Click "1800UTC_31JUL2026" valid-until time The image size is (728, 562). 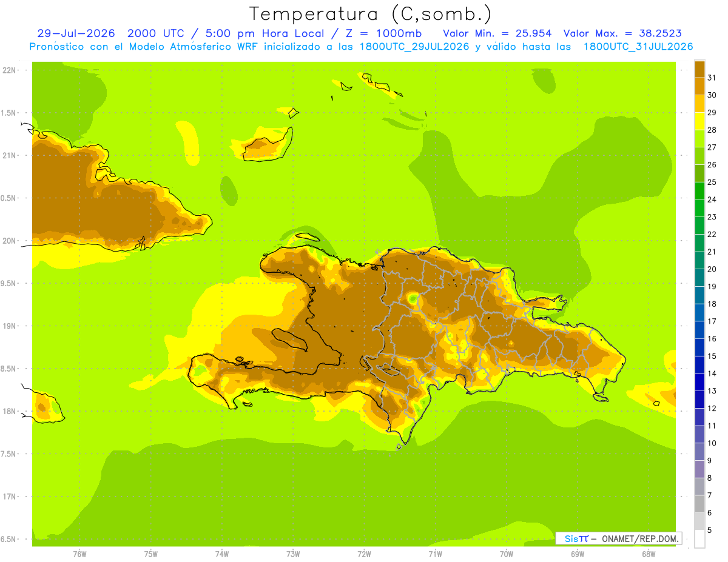638,47
